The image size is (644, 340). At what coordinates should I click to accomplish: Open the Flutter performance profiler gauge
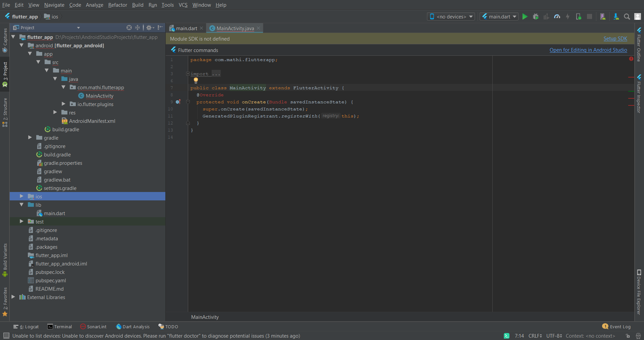(x=557, y=16)
